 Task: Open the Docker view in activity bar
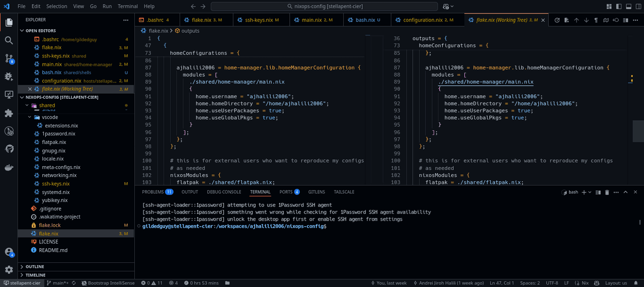click(9, 167)
